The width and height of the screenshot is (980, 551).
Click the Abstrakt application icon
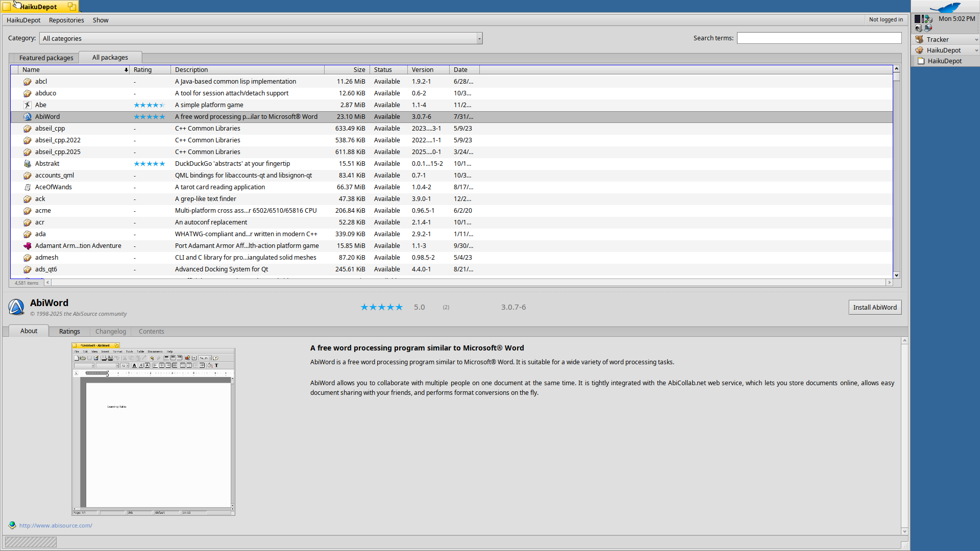[x=28, y=164]
